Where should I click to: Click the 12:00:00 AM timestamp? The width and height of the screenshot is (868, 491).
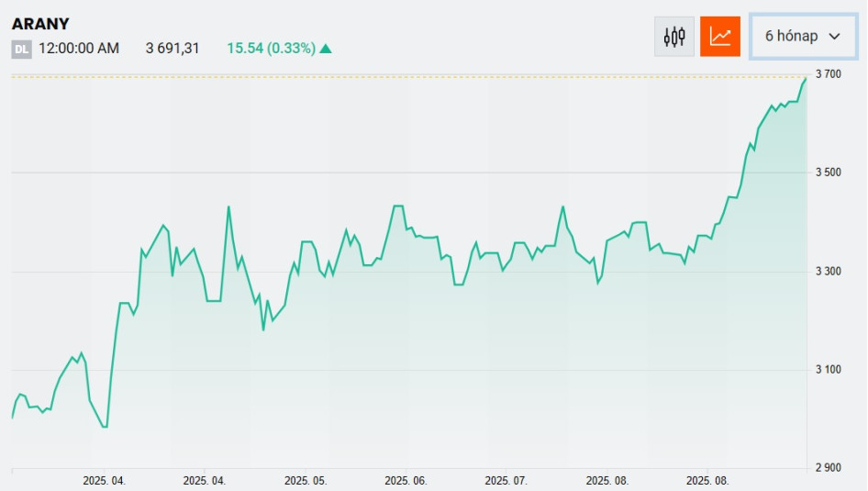(x=79, y=48)
